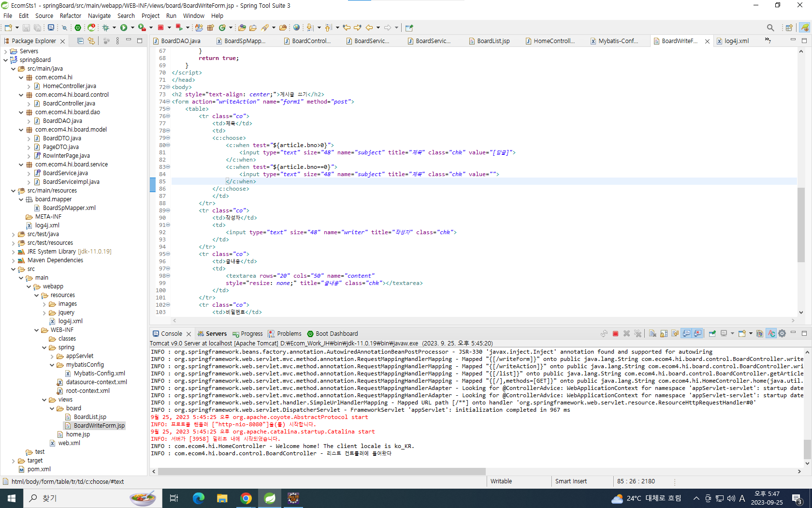Collapse the springBoard project node
Screen dimensions: 812x508
5,60
